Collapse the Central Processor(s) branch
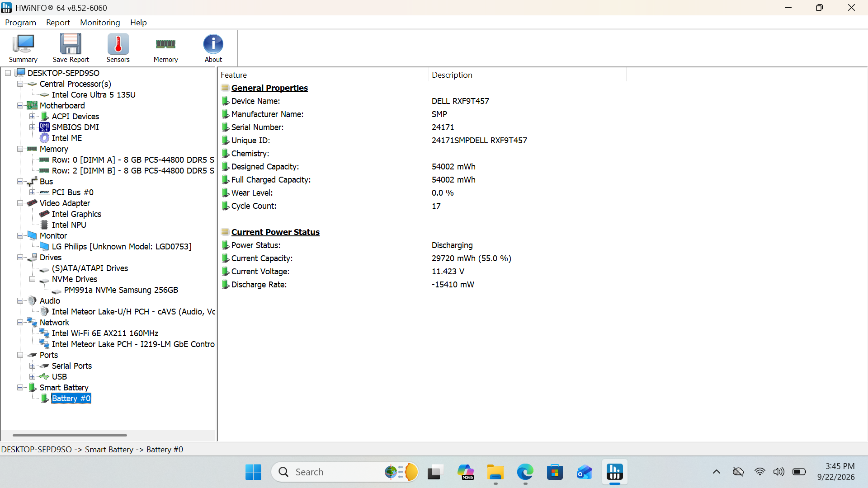868x488 pixels. pyautogui.click(x=20, y=84)
